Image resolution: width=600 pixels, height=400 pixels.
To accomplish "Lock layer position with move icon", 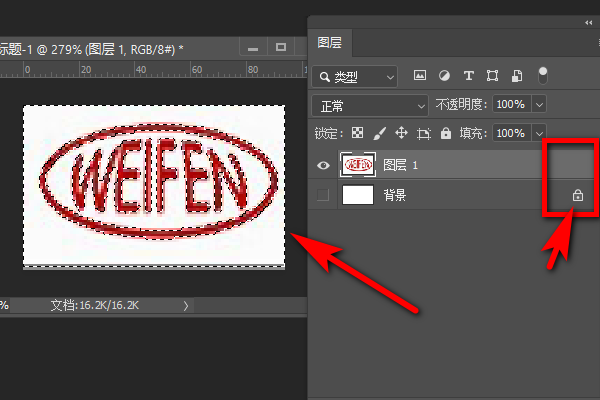I will [x=401, y=133].
